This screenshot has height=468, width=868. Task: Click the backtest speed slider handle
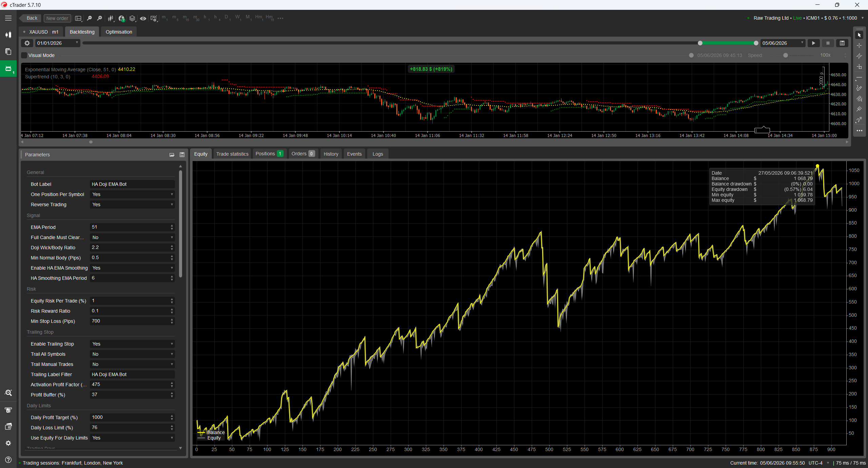(x=785, y=55)
